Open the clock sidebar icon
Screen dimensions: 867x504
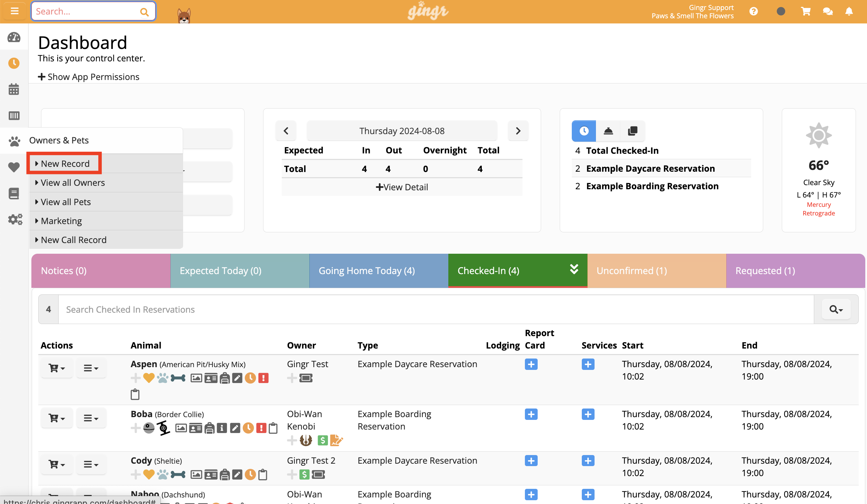pos(14,63)
